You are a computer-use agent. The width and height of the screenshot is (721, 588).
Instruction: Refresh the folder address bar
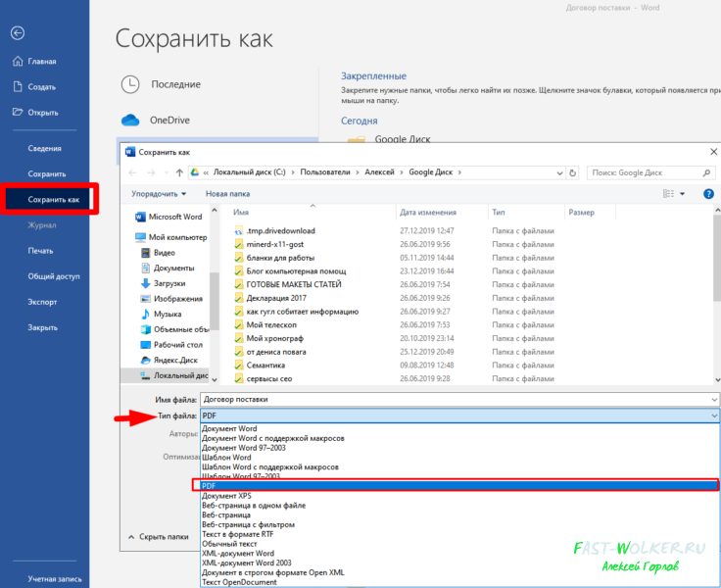[x=571, y=172]
